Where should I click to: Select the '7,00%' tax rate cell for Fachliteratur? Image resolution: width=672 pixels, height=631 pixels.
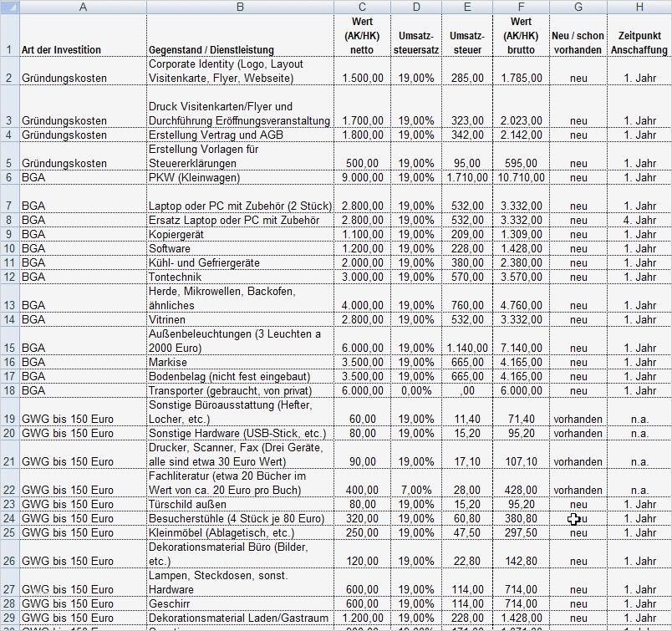[415, 490]
